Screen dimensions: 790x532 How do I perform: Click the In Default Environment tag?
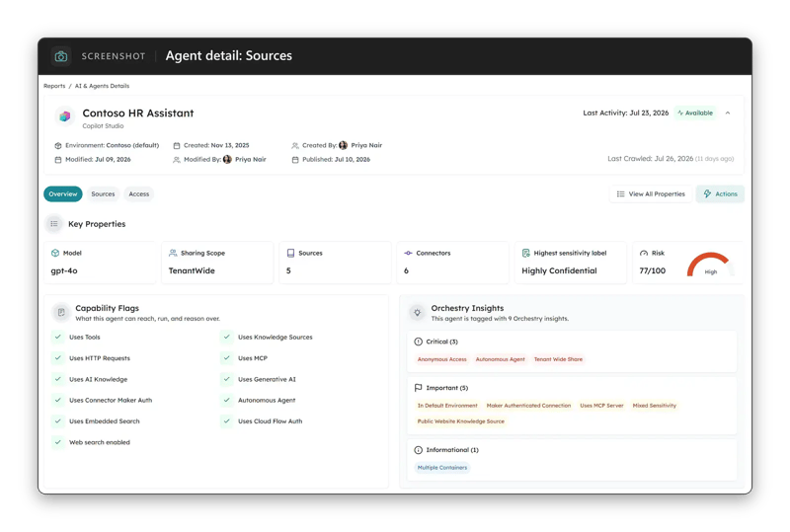(447, 406)
